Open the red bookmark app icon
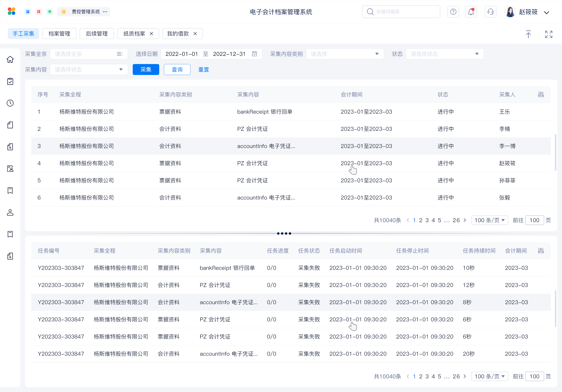Image resolution: width=562 pixels, height=392 pixels. [x=38, y=12]
